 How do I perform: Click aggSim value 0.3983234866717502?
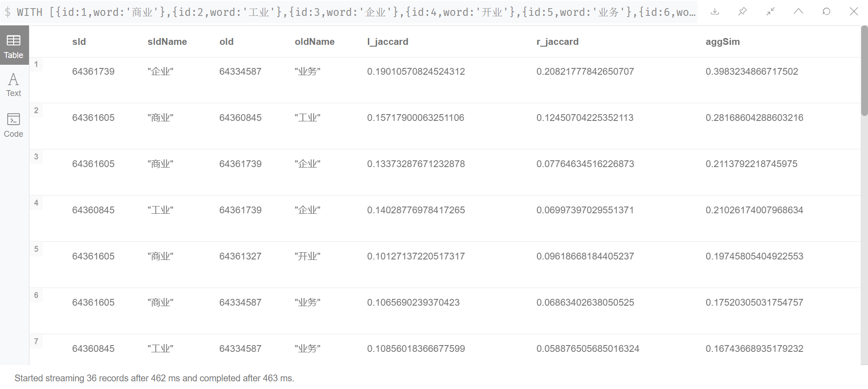click(752, 72)
